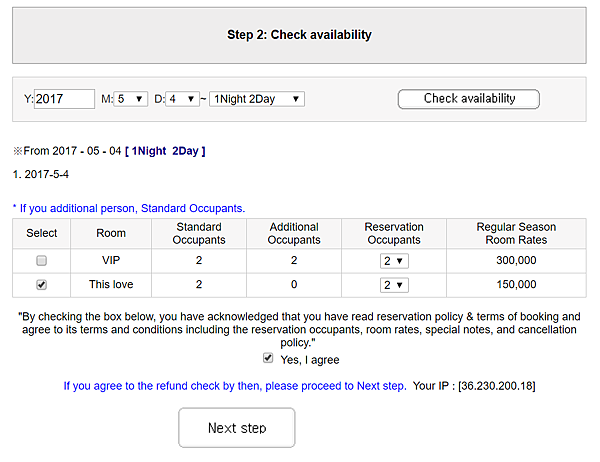Screen dimensions: 600x462
Task: Click the 150,000 room rate cell
Action: [516, 285]
